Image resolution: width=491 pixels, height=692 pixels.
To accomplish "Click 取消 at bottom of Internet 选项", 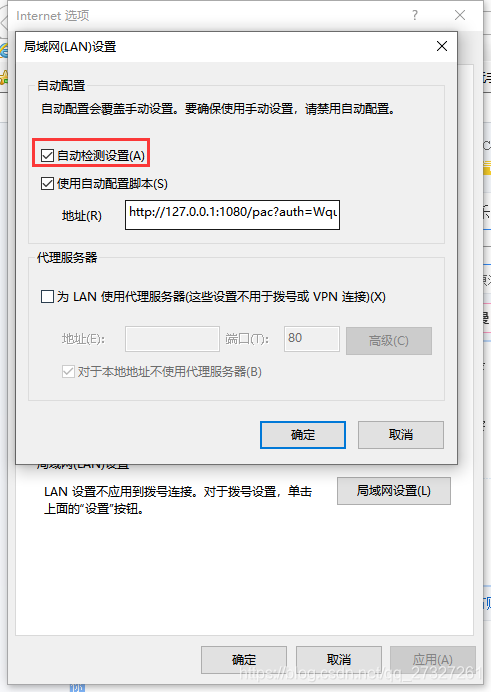I will (x=339, y=660).
